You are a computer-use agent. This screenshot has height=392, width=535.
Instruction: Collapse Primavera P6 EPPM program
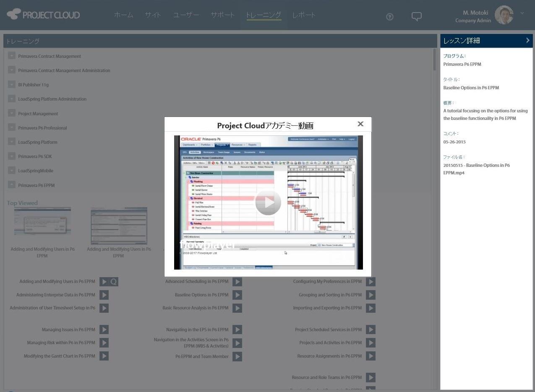pos(12,185)
